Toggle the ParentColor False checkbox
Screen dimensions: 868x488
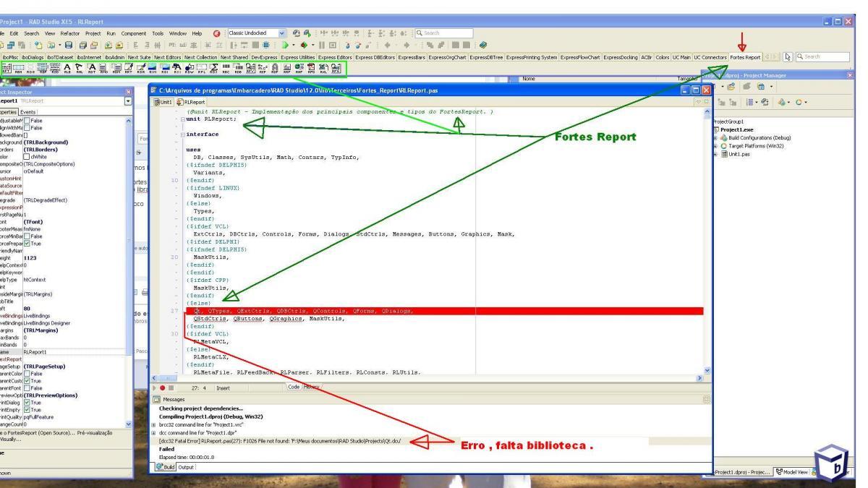point(27,374)
